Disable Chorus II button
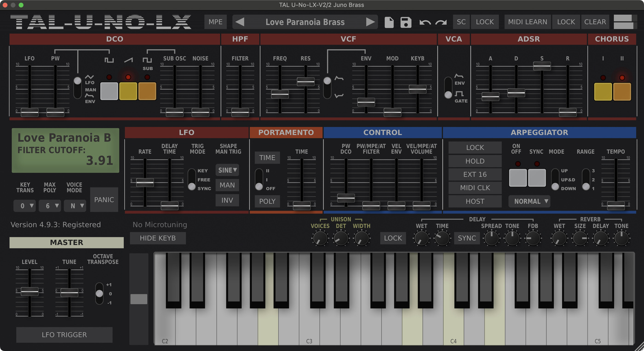This screenshot has height=351, width=644. [622, 91]
